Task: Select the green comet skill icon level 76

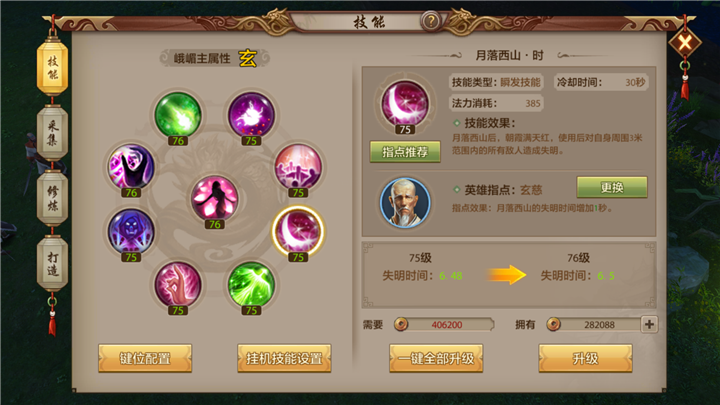Action: [178, 115]
